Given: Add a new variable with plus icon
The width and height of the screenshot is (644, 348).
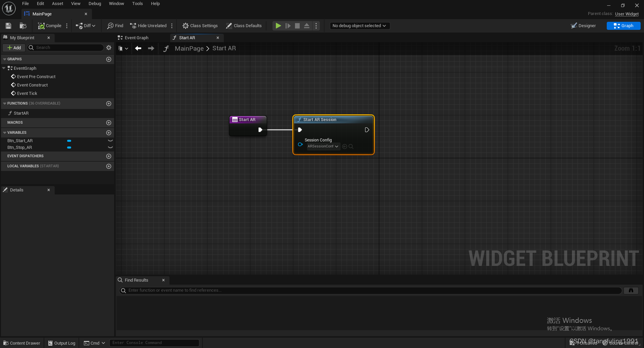Looking at the screenshot, I should point(109,133).
